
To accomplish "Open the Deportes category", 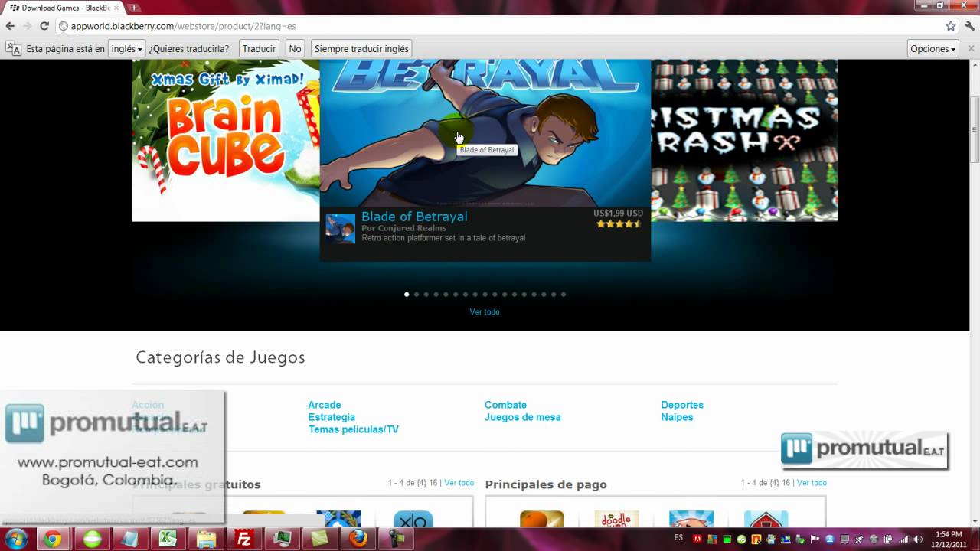I will point(682,405).
